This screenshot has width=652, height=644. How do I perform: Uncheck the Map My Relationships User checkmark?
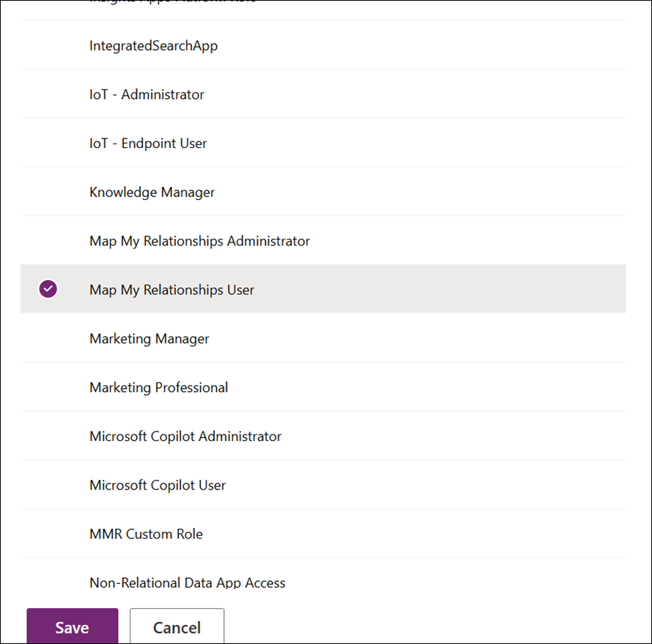(48, 289)
